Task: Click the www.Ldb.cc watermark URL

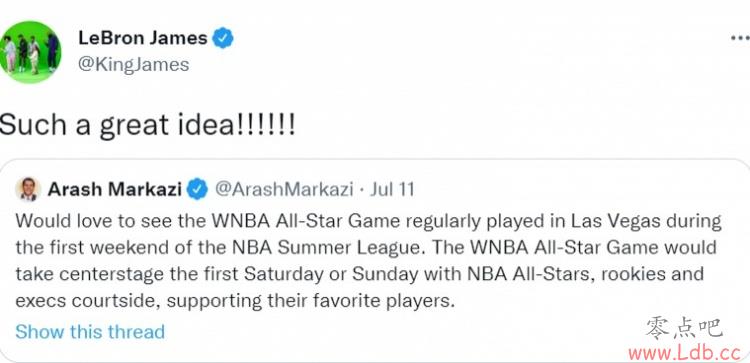Action: (x=685, y=353)
